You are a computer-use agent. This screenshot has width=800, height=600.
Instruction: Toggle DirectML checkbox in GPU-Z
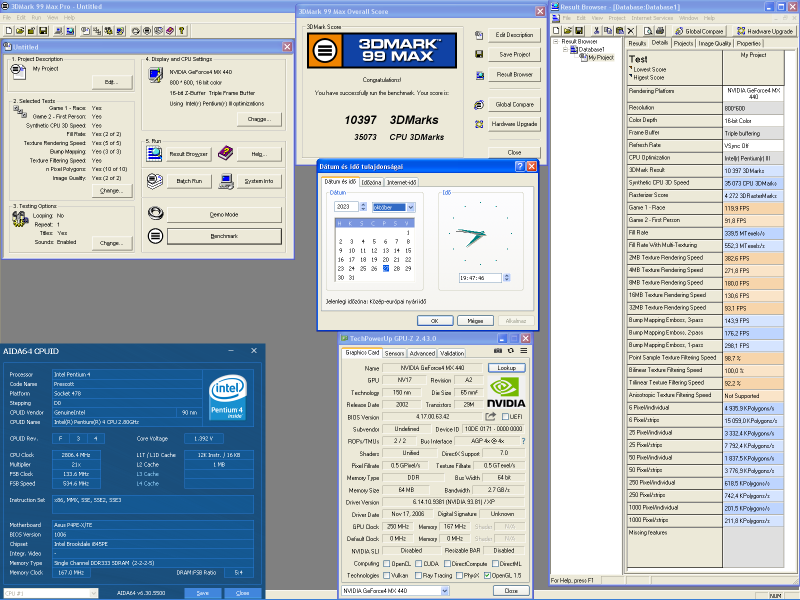(x=495, y=563)
